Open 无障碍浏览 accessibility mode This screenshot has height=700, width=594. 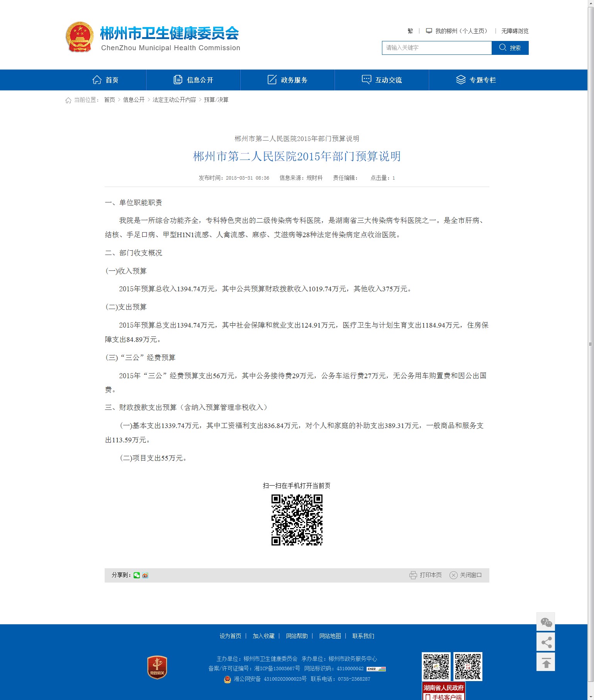pos(515,31)
